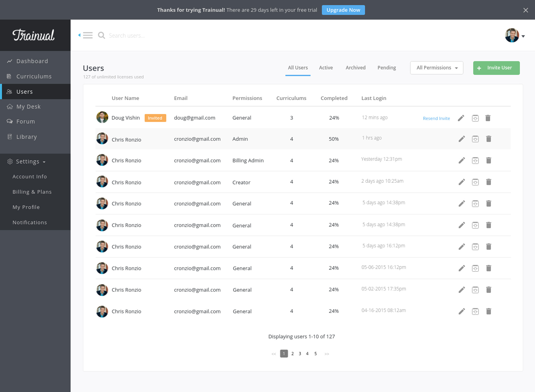The height and width of the screenshot is (392, 535).
Task: Edit the Creator permission user
Action: [x=462, y=182]
